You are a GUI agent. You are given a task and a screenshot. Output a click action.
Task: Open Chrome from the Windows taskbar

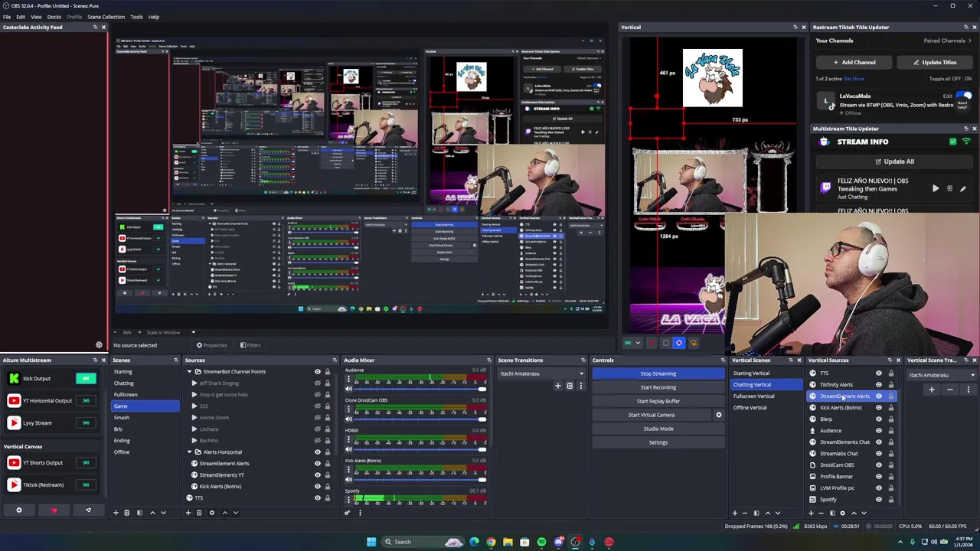[491, 542]
